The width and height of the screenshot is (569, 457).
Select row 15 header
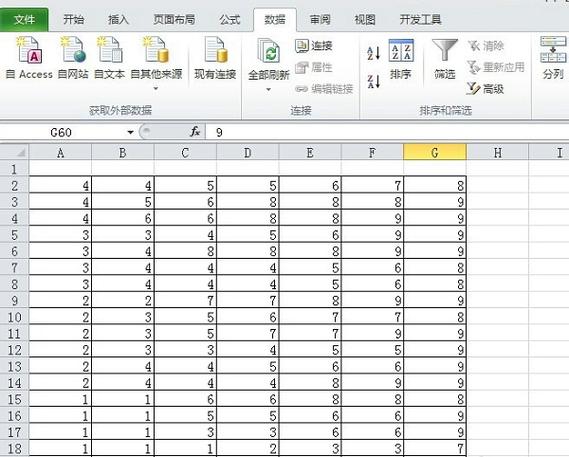[14, 399]
